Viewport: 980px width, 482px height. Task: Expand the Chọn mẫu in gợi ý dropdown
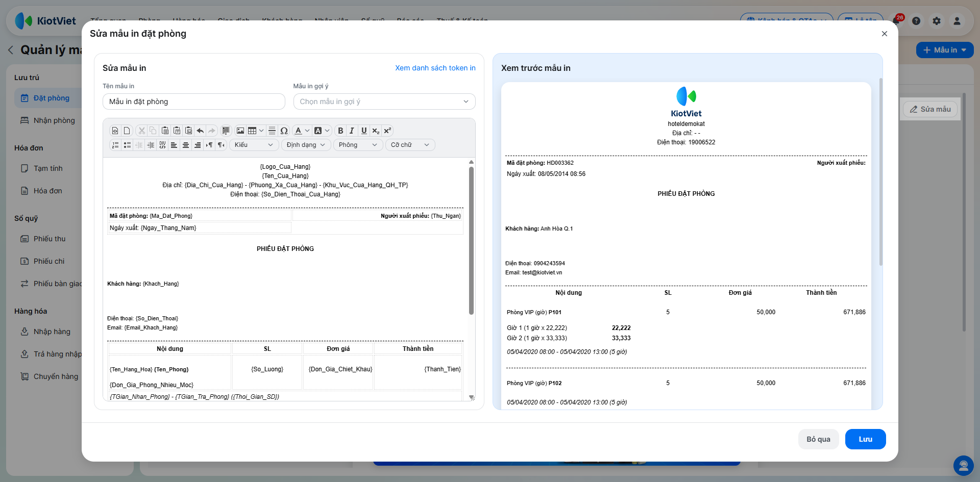[x=384, y=102]
